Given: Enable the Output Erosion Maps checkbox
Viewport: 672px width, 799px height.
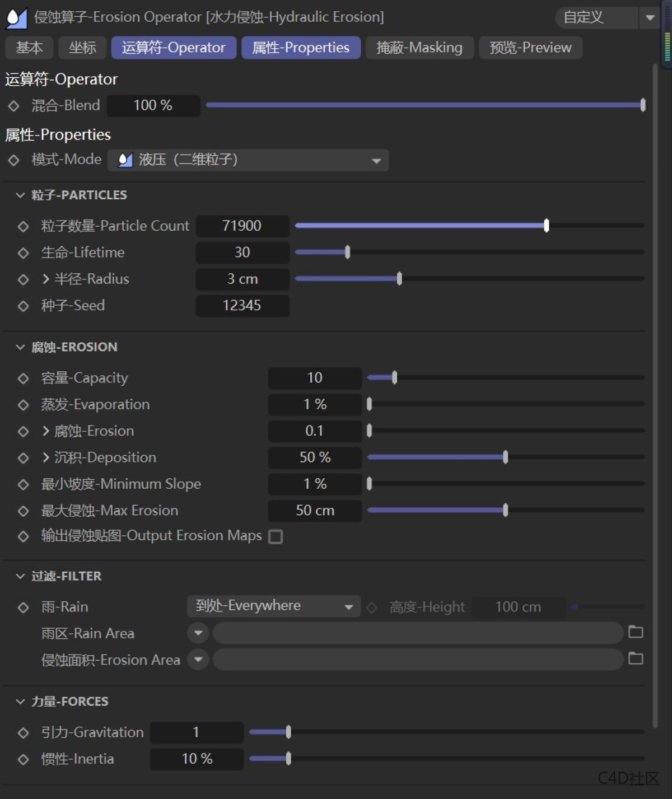Looking at the screenshot, I should tap(276, 536).
